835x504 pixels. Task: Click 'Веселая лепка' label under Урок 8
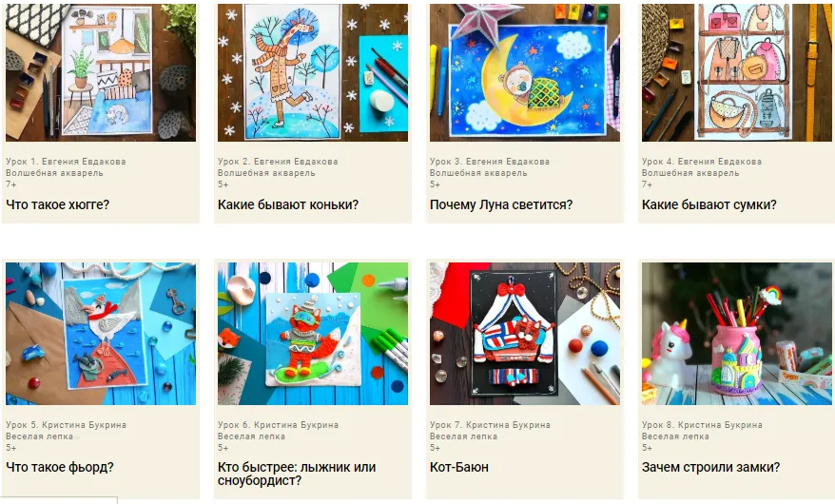point(675,436)
